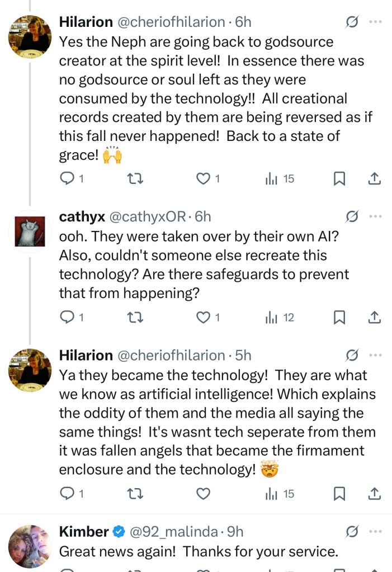Repost cathyx's tweet
392x572 pixels.
(136, 318)
